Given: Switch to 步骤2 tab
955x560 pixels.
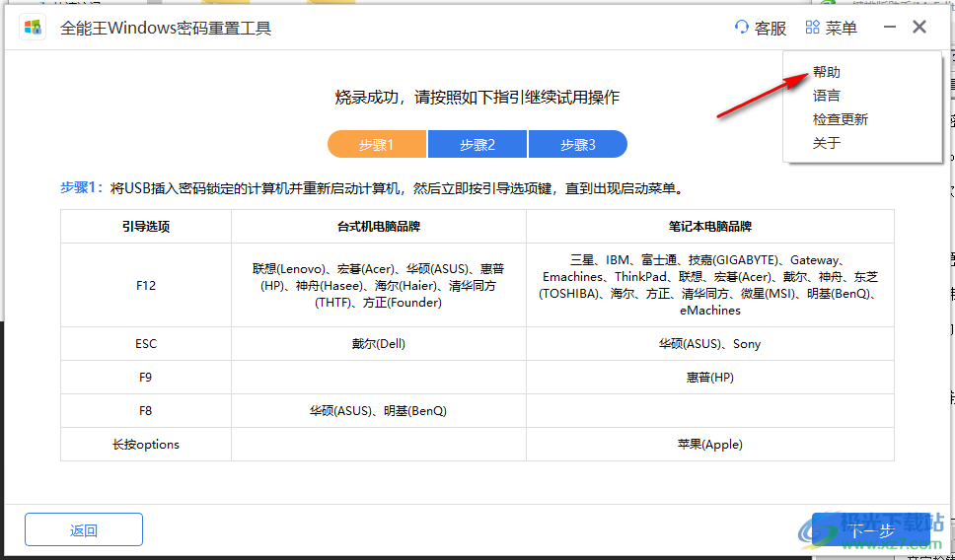Looking at the screenshot, I should pyautogui.click(x=477, y=144).
